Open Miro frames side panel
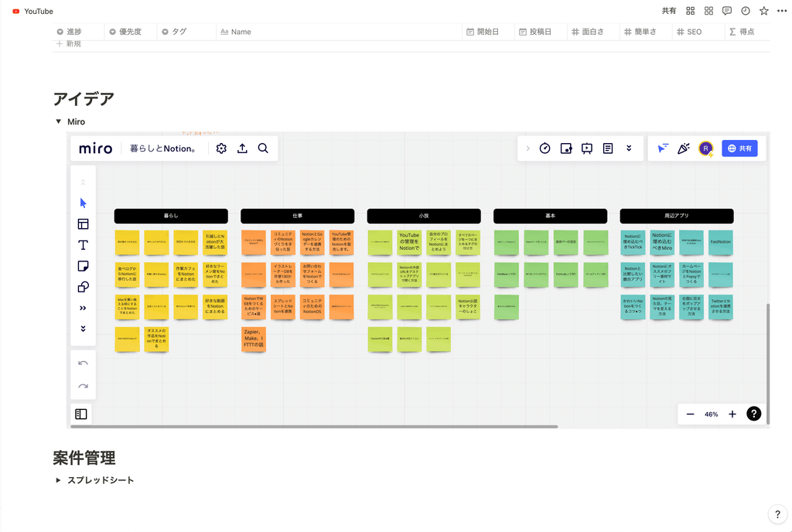The width and height of the screenshot is (792, 532). pyautogui.click(x=81, y=414)
